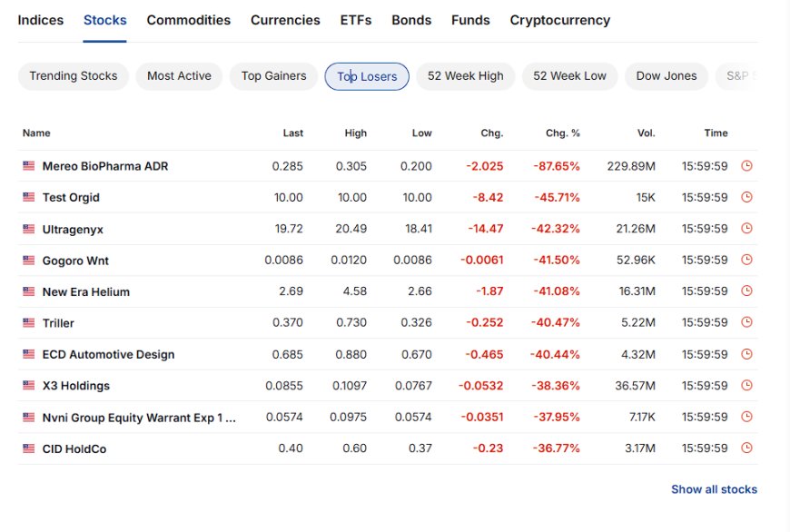Screen dimensions: 790x532
Task: Click the clock icon in Triller row
Action: 746,322
